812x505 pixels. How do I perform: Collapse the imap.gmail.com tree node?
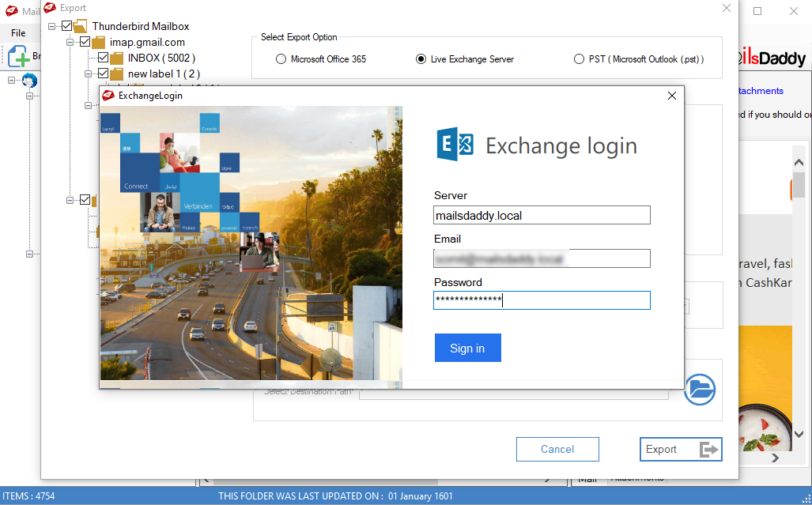point(70,42)
